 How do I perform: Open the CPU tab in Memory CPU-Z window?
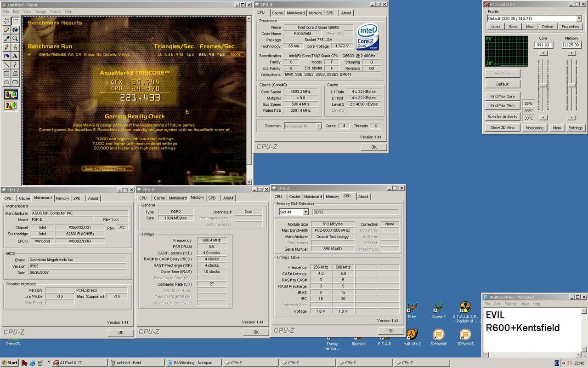143,198
